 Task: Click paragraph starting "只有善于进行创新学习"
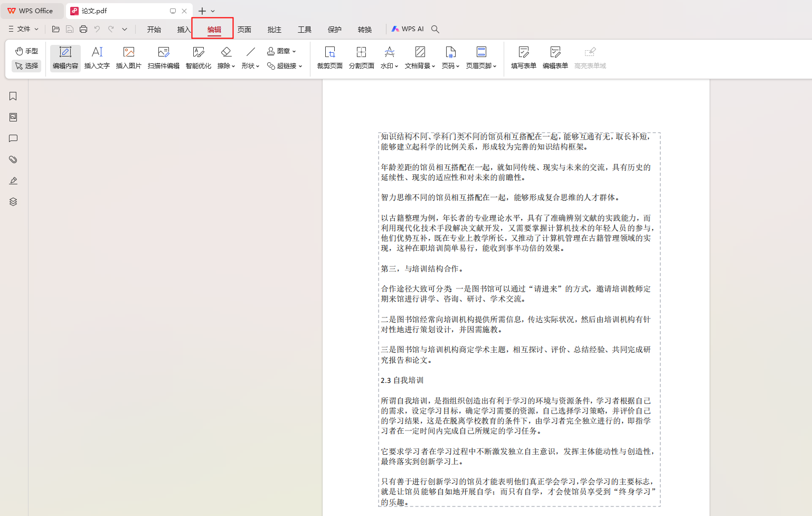(x=518, y=492)
